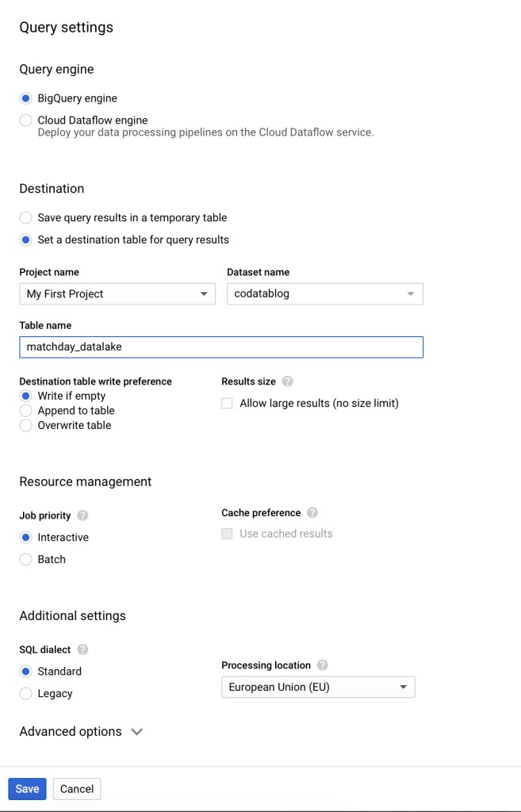Open Cache preference help icon
This screenshot has width=521, height=812.
[x=312, y=513]
